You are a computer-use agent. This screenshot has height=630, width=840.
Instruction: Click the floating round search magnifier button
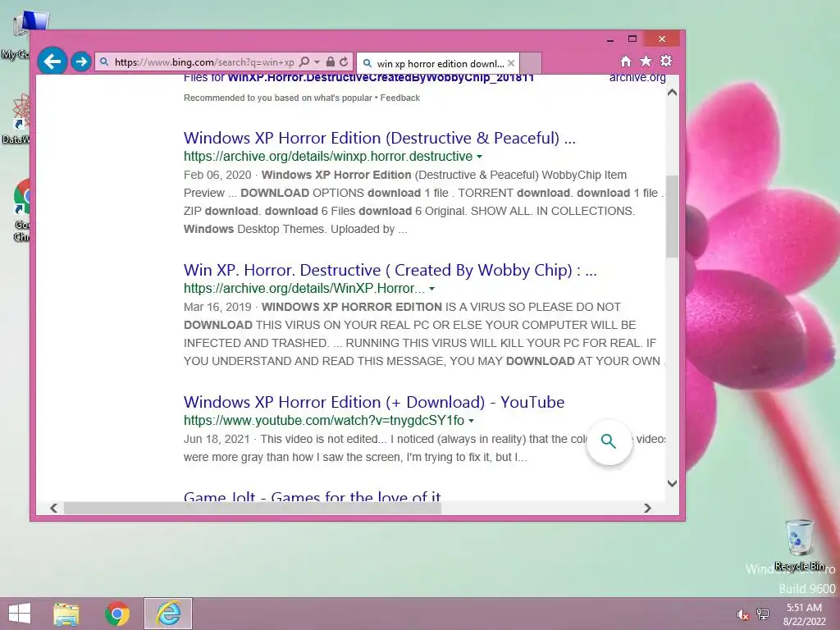pyautogui.click(x=609, y=441)
